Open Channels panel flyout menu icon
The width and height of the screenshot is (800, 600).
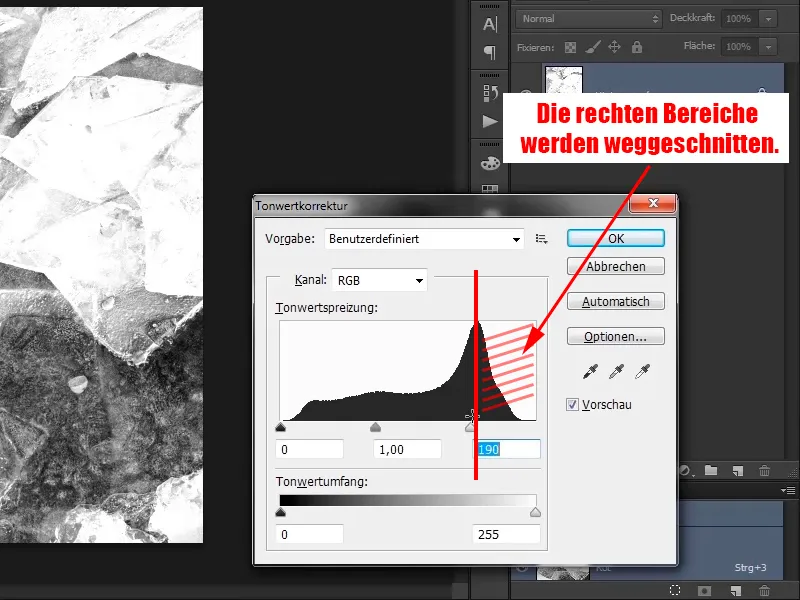coord(788,490)
